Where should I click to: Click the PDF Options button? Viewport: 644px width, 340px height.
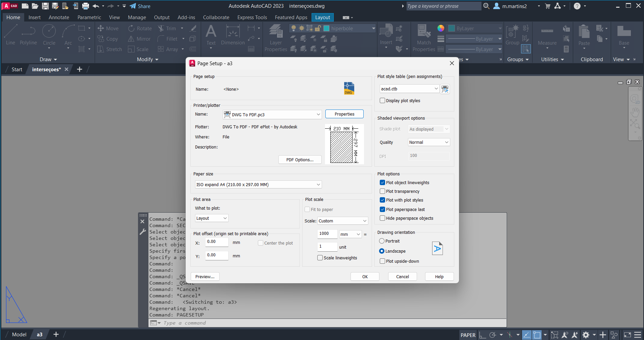coord(300,160)
